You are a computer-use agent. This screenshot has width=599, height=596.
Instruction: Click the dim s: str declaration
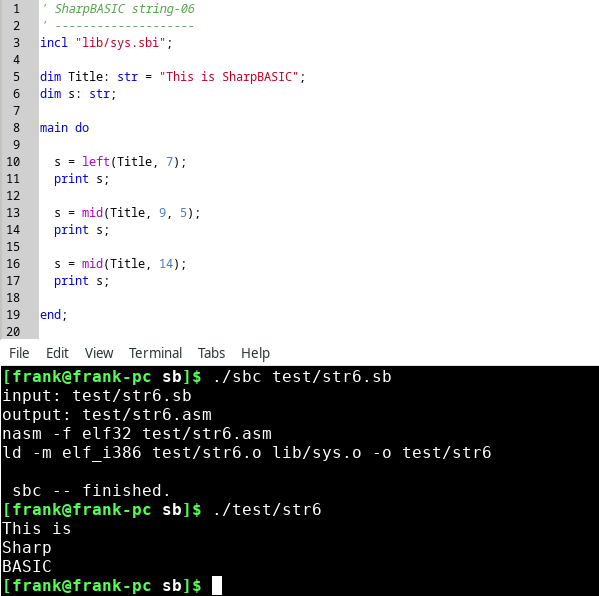tap(78, 94)
